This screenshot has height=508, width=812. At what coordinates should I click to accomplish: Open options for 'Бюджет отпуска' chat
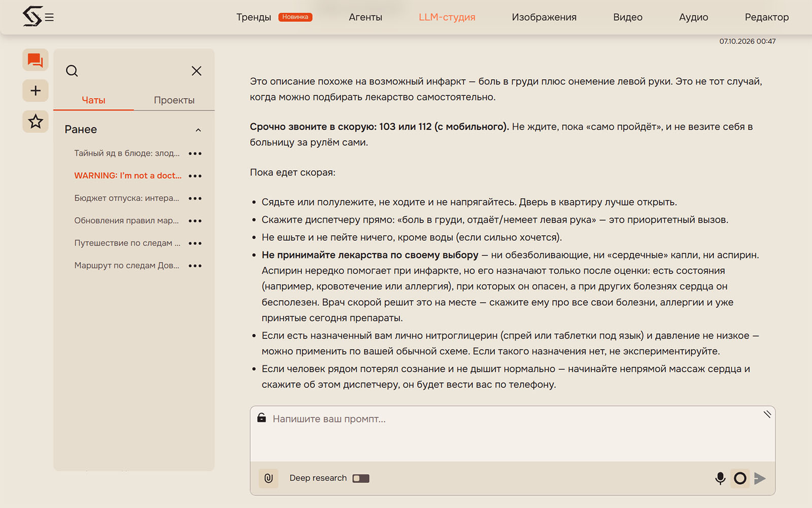195,198
